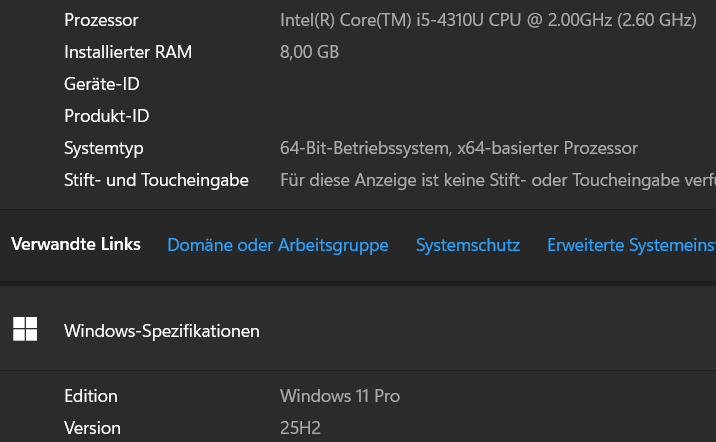
Task: Click the Verwandte Links heading
Action: pyautogui.click(x=76, y=244)
